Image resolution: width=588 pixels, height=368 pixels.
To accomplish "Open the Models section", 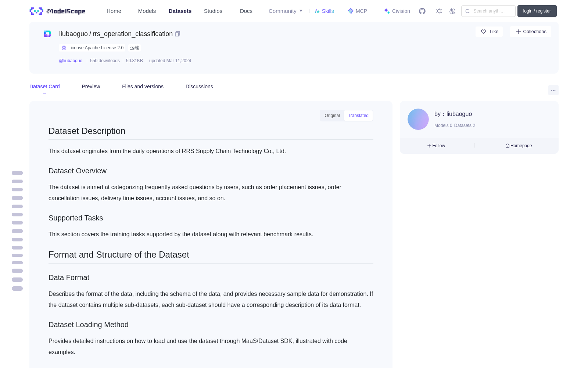I will [x=147, y=11].
